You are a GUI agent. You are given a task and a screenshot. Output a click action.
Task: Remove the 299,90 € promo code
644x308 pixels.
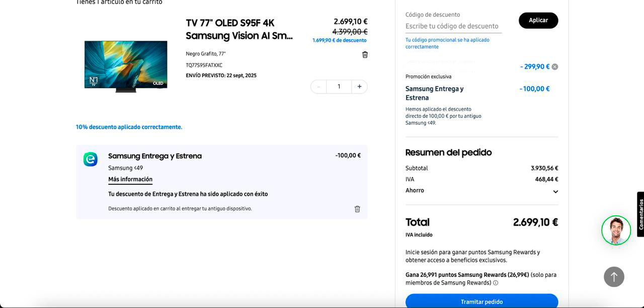[x=554, y=67]
